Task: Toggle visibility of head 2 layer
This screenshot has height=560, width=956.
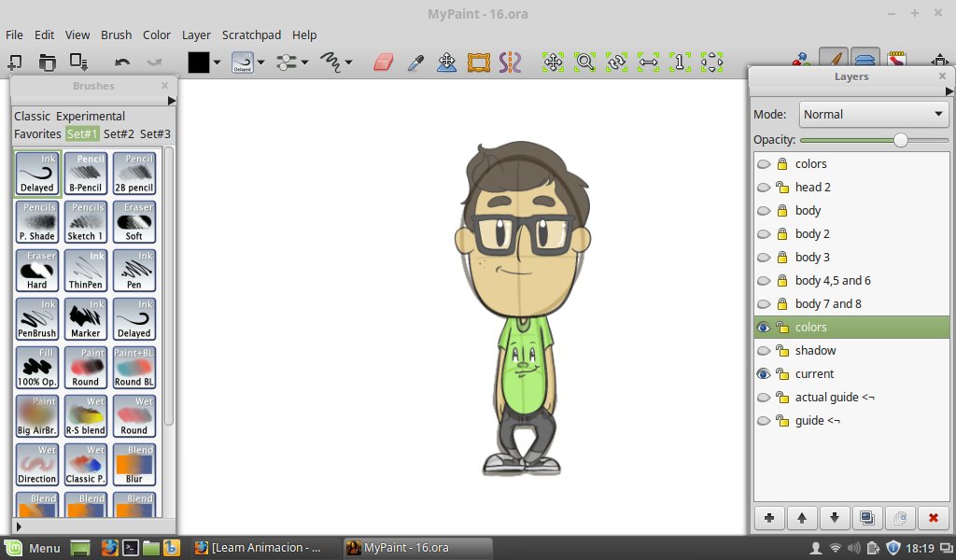Action: point(764,187)
